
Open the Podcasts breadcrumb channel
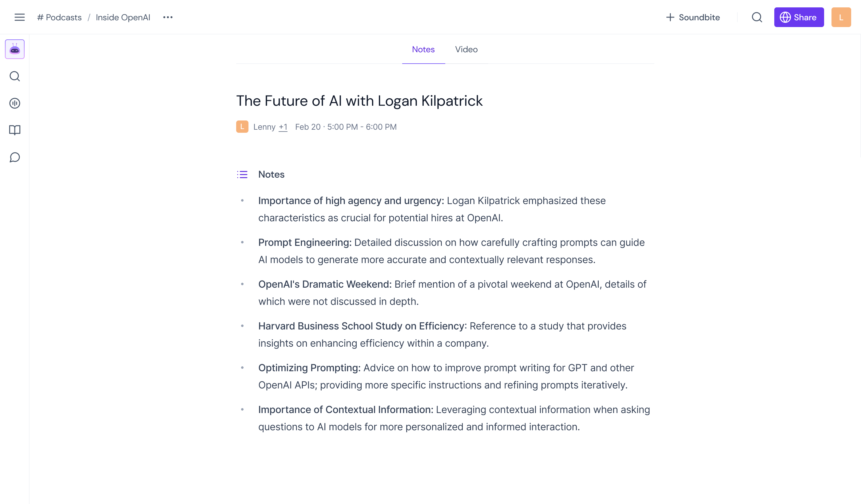pos(60,17)
